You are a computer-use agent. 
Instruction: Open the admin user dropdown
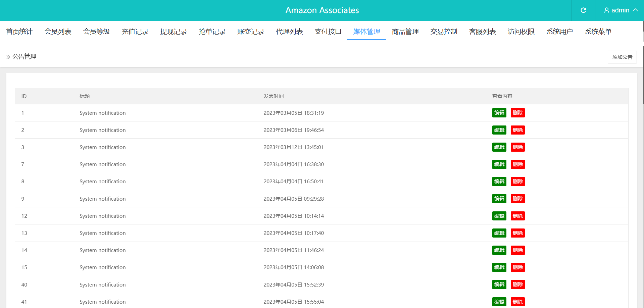[x=621, y=10]
